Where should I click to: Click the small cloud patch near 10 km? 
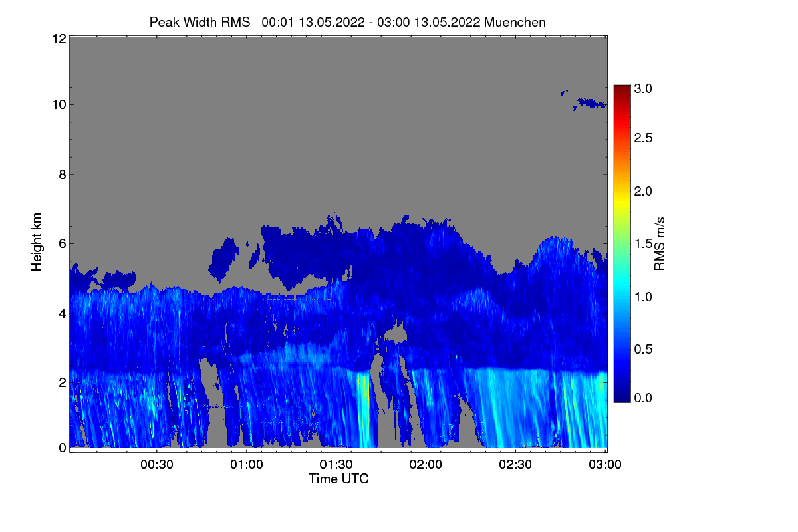pos(591,102)
